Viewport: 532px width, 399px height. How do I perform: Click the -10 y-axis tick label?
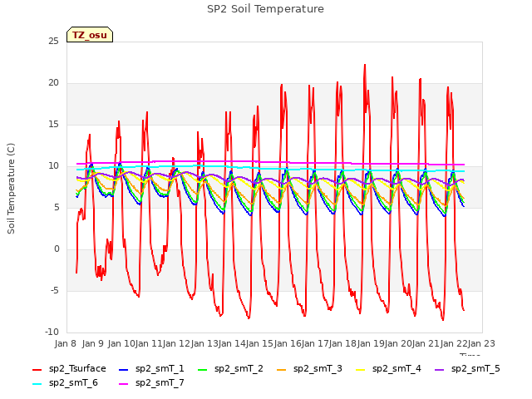(52, 332)
